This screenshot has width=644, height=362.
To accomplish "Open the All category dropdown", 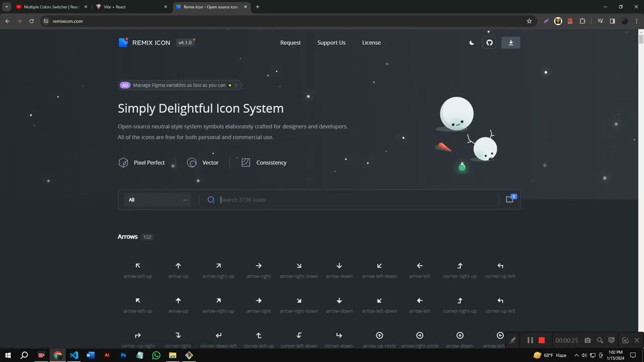I will coord(157,200).
